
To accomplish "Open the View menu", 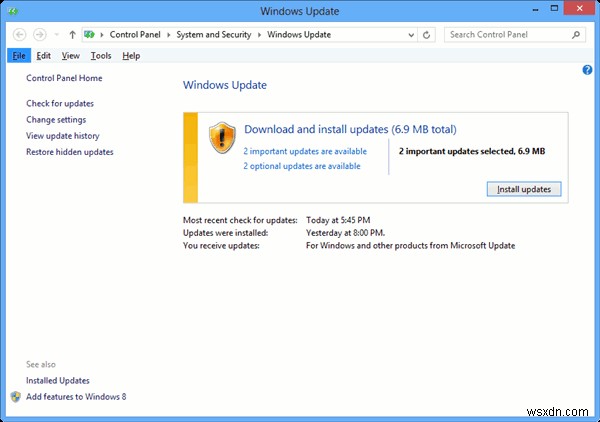I will (71, 56).
